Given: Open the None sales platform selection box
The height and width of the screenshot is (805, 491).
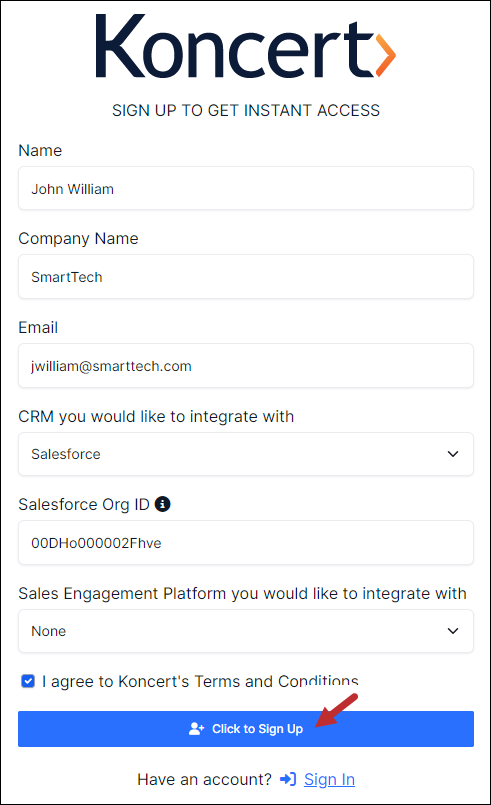Looking at the screenshot, I should [246, 631].
